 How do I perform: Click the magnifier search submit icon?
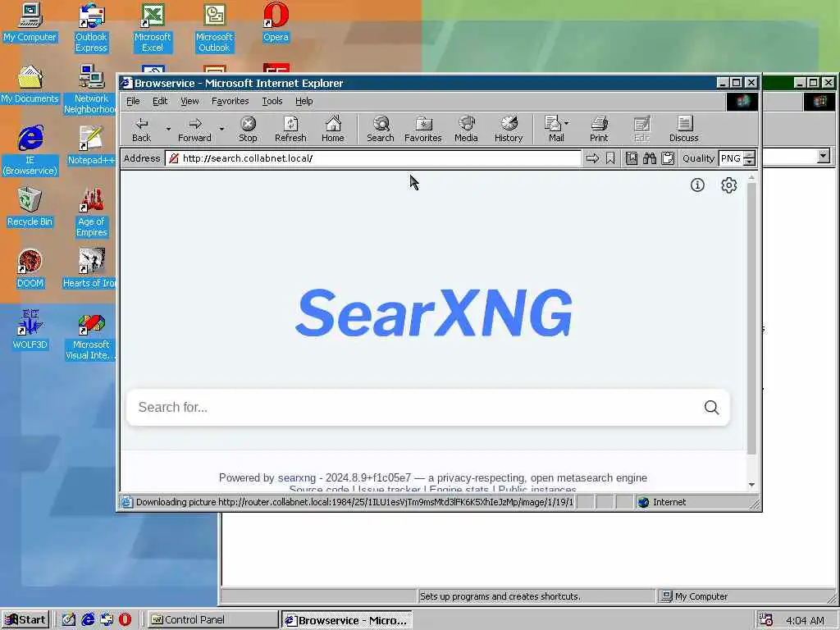[x=711, y=407]
